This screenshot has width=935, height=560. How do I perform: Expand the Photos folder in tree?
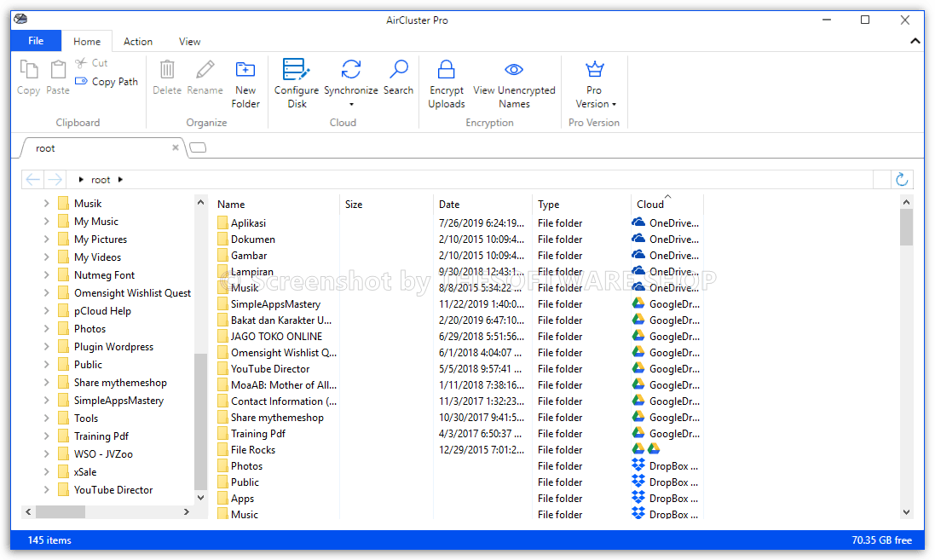(46, 329)
